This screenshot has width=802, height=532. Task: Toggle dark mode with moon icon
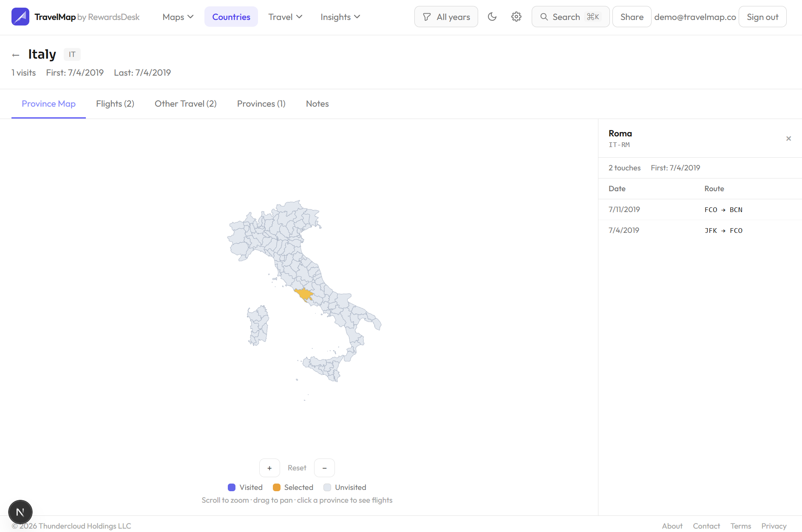[492, 17]
